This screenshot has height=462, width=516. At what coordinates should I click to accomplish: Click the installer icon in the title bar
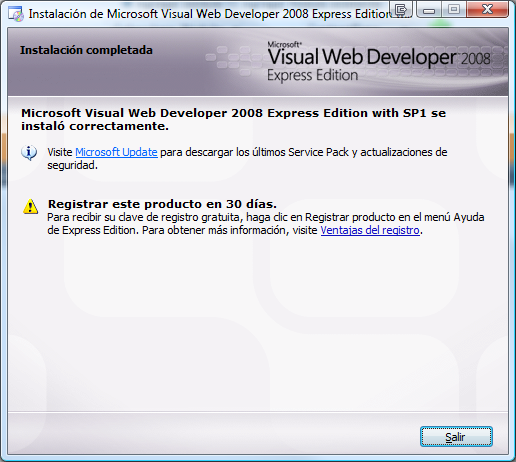pyautogui.click(x=16, y=14)
